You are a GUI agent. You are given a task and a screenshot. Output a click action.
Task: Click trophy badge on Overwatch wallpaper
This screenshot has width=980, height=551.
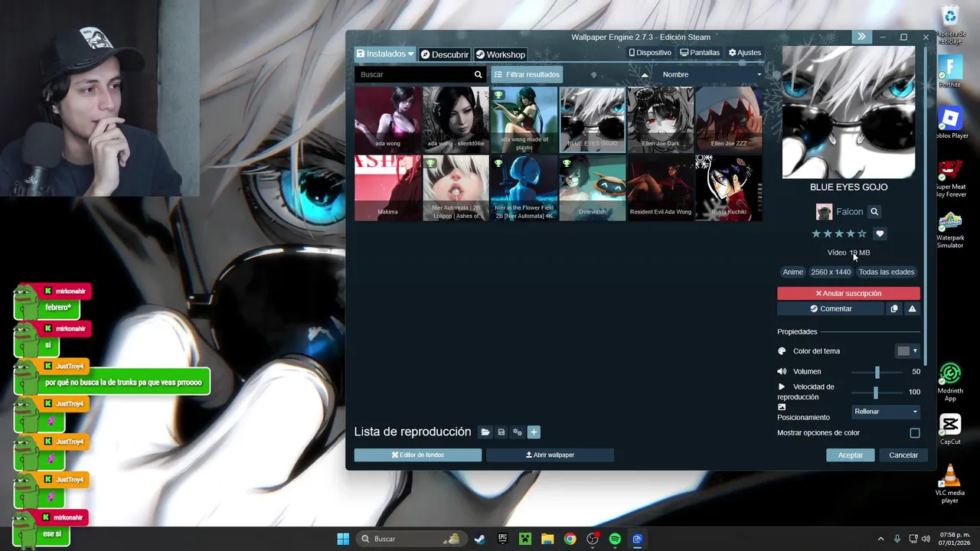567,163
